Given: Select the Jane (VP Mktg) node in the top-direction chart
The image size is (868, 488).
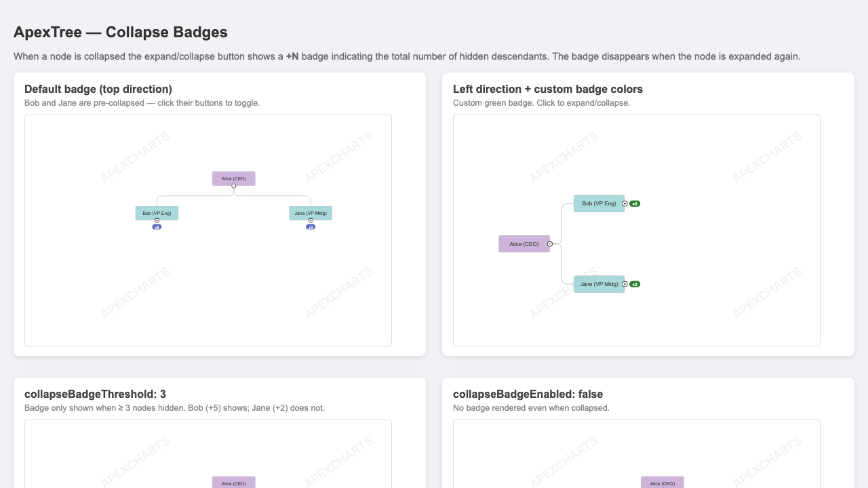Looking at the screenshot, I should click(x=311, y=213).
